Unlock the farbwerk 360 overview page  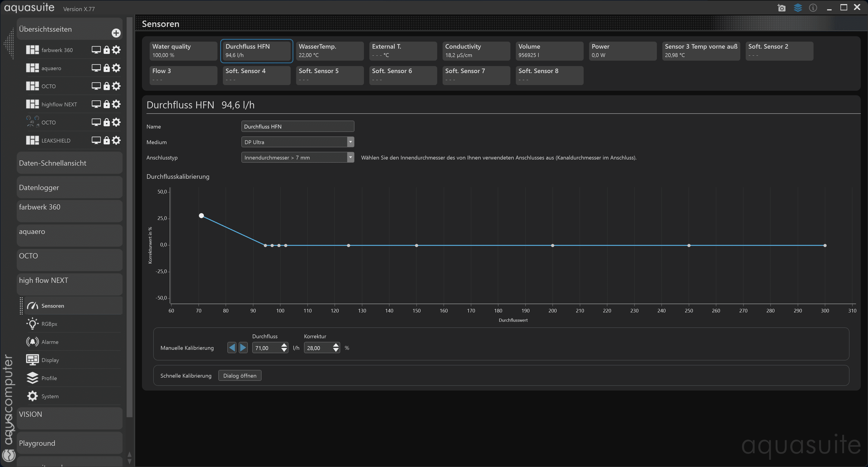tap(106, 50)
